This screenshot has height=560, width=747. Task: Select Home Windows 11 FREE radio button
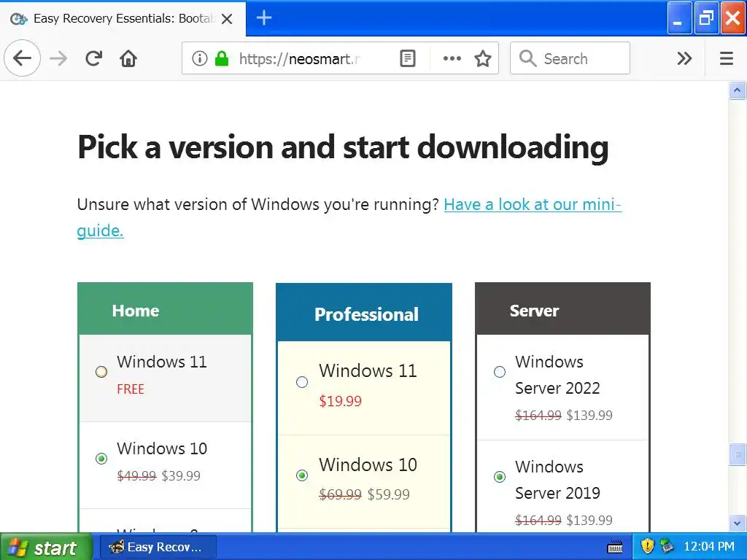(101, 372)
